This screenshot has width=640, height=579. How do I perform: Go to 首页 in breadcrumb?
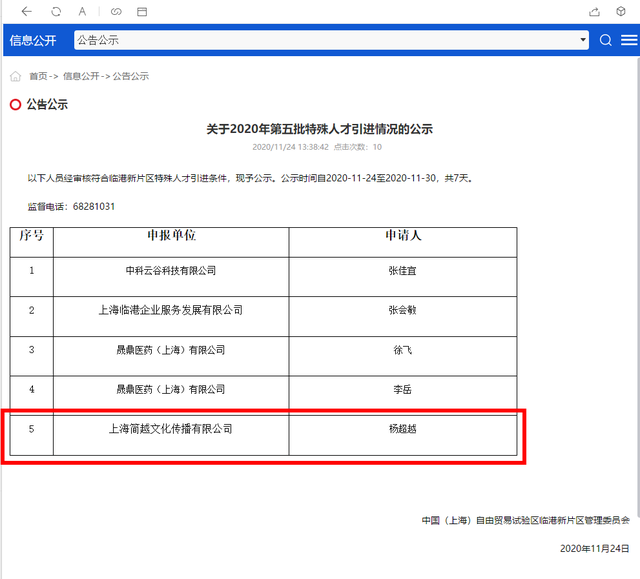[38, 76]
